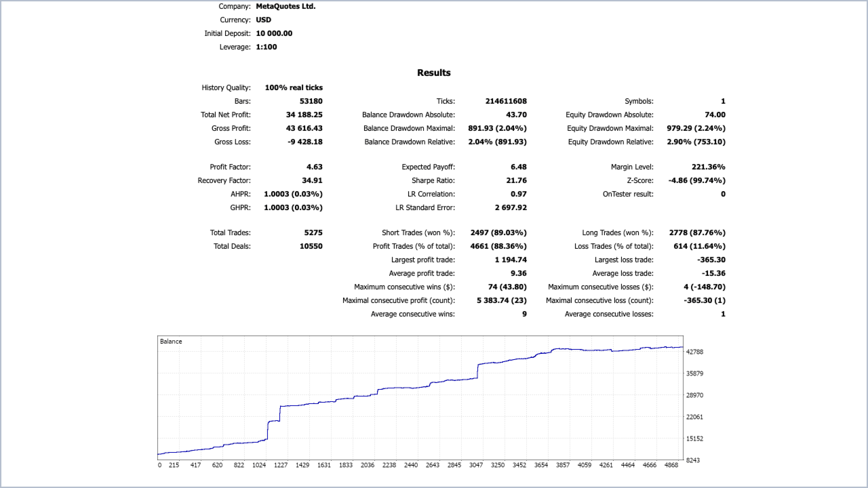Click the "Results" section heading
This screenshot has width=868, height=488.
tap(434, 73)
